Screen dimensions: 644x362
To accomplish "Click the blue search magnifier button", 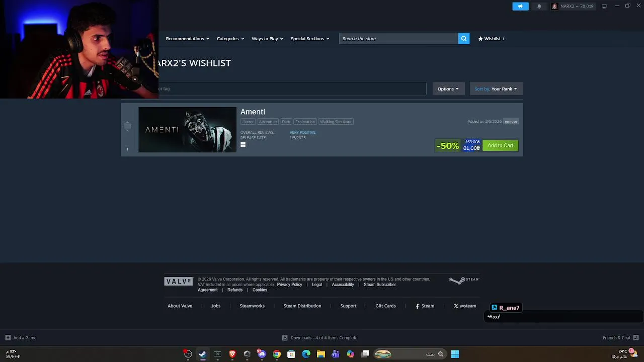I will coord(464,39).
